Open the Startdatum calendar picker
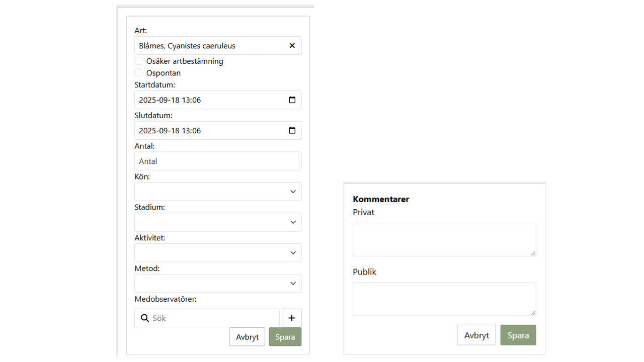Screen dimensions: 644x362 292,100
